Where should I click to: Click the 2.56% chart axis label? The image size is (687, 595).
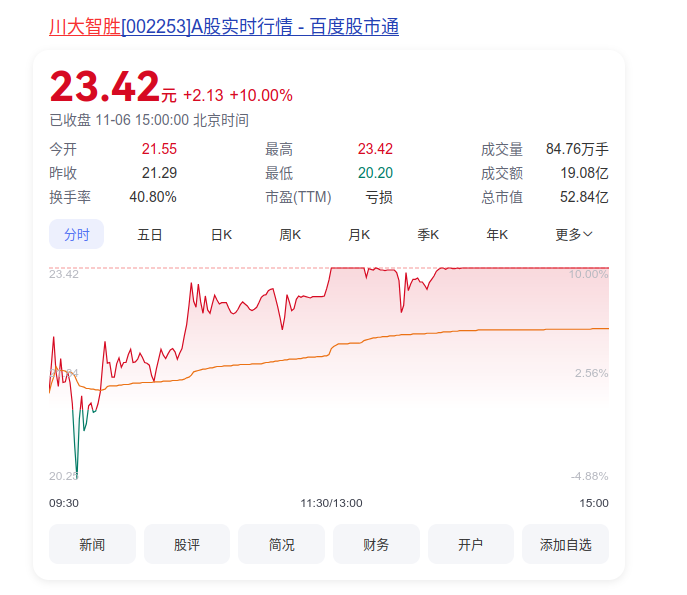click(x=591, y=373)
